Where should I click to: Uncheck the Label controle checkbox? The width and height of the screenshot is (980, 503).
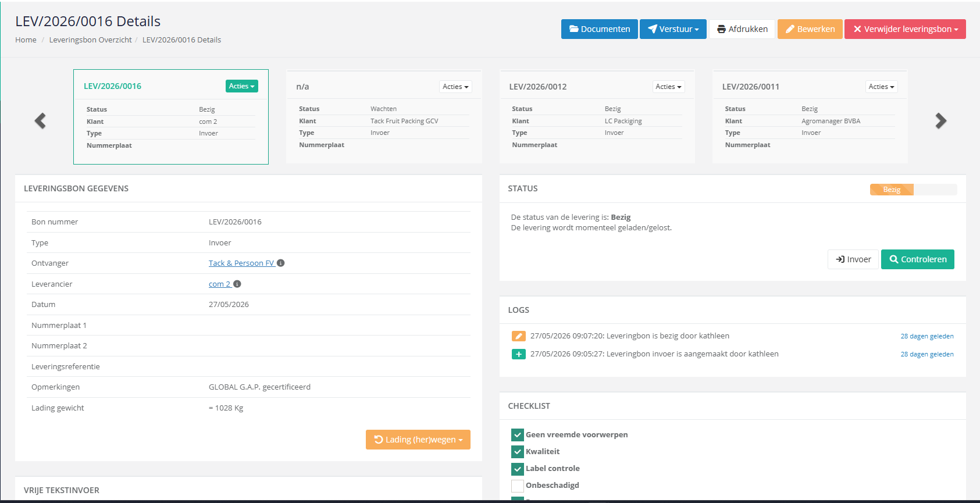point(517,469)
